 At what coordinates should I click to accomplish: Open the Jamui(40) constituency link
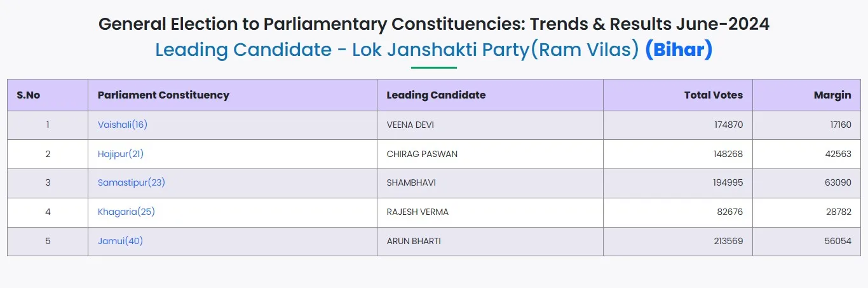120,241
